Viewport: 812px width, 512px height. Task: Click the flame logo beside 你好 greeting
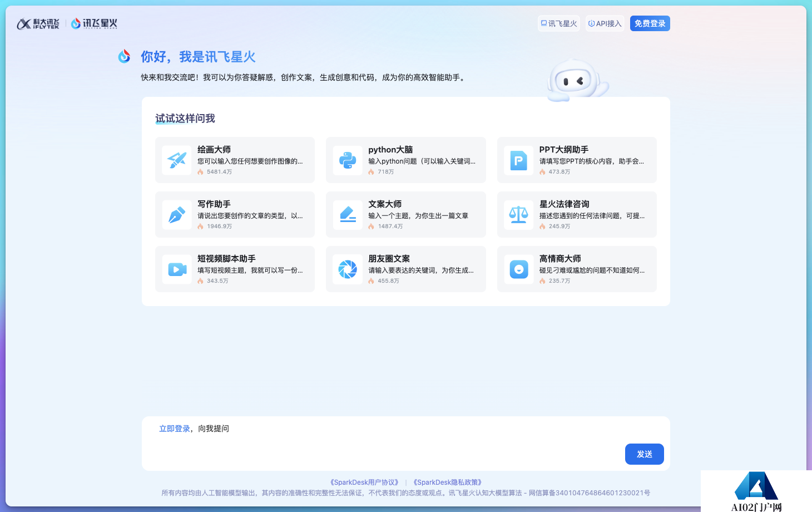pyautogui.click(x=124, y=56)
